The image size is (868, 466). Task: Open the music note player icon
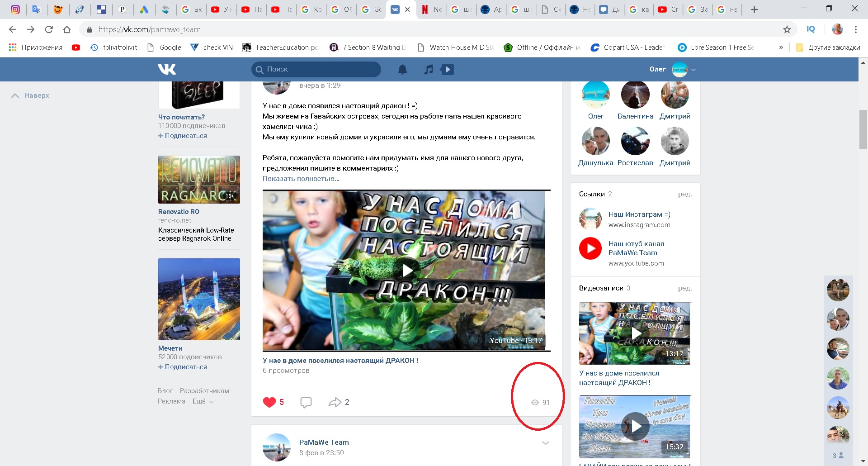pos(429,69)
